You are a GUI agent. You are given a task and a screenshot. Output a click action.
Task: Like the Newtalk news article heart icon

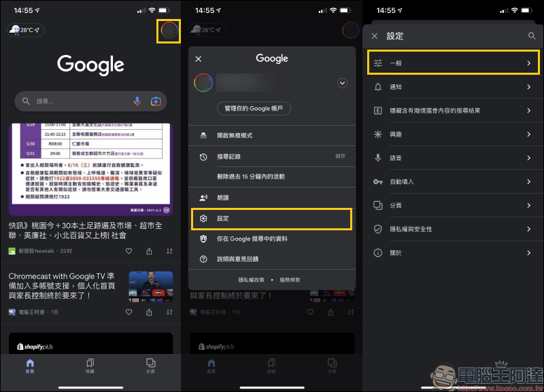click(129, 251)
